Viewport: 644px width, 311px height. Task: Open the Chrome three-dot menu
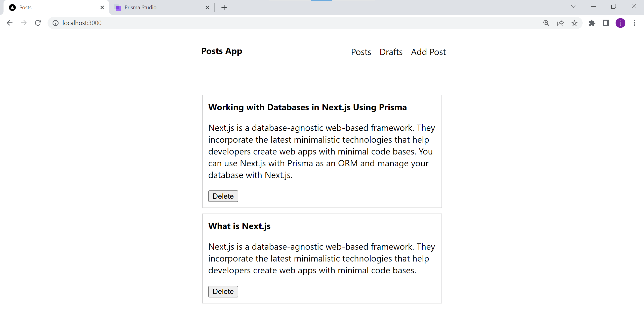(x=634, y=23)
